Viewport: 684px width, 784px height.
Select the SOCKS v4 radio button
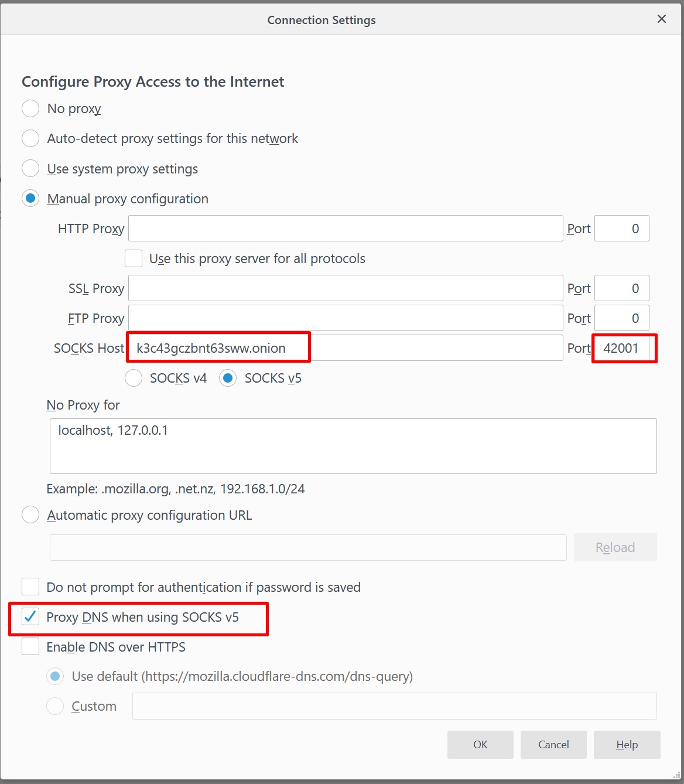(134, 379)
